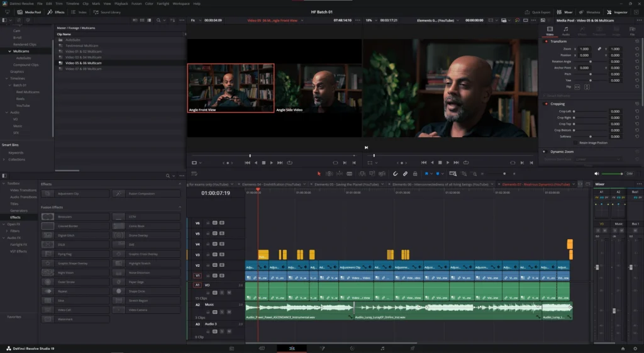This screenshot has width=644, height=353.
Task: Check the Retain Image Position checkbox
Action: tap(577, 142)
